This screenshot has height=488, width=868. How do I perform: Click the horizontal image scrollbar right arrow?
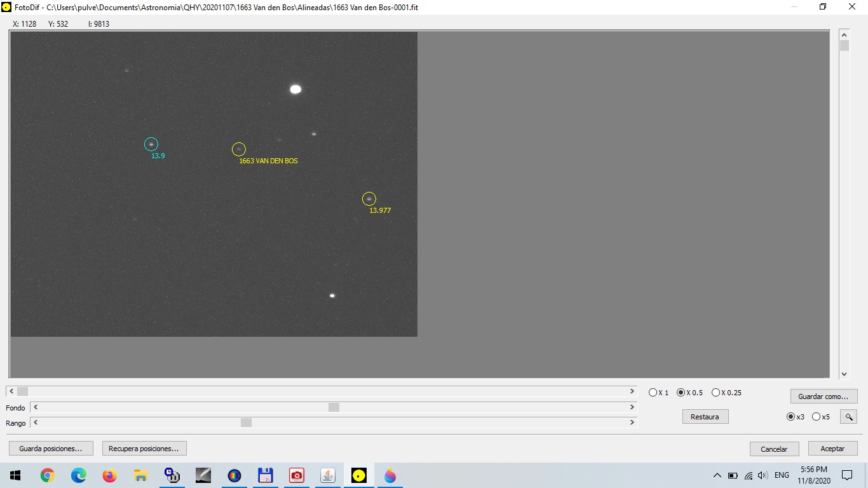coord(632,391)
